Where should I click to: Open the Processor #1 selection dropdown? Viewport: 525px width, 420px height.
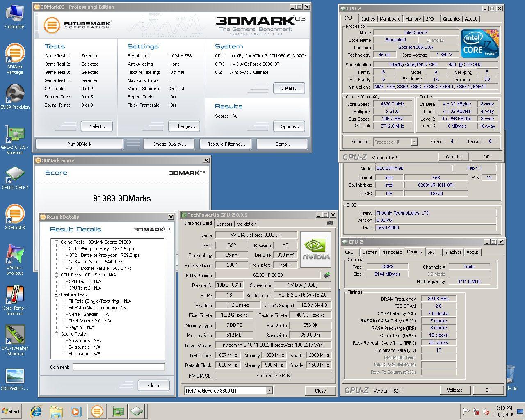pos(414,142)
